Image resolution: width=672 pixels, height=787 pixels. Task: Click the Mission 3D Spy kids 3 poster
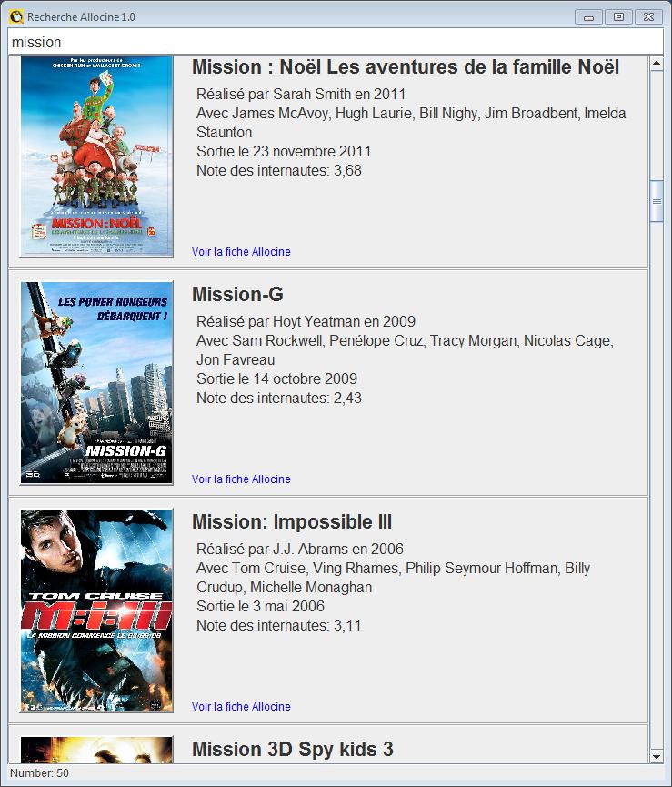pos(96,750)
